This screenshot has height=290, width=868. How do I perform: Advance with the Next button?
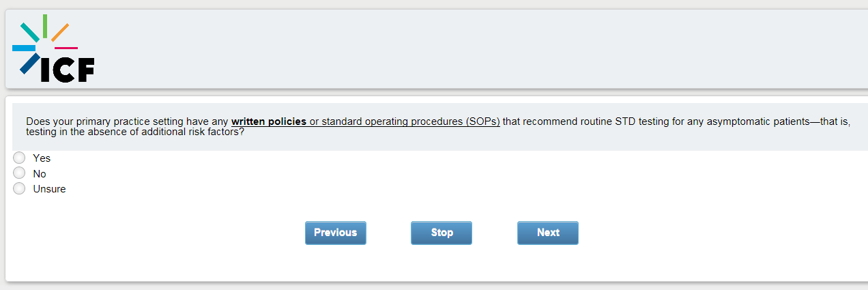(547, 233)
